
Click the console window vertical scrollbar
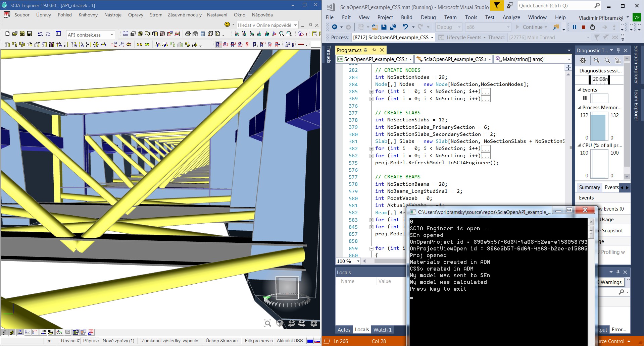pyautogui.click(x=591, y=282)
